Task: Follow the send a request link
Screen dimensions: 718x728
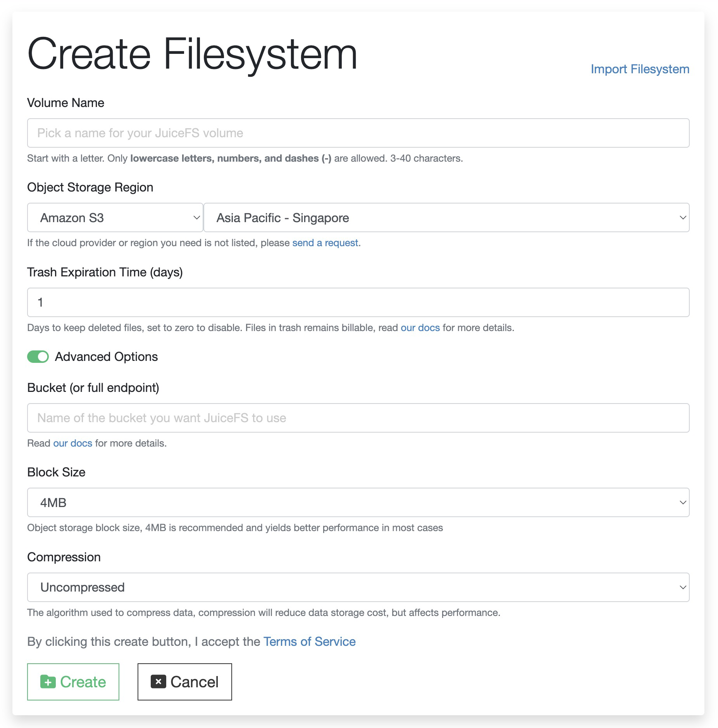Action: [x=325, y=243]
